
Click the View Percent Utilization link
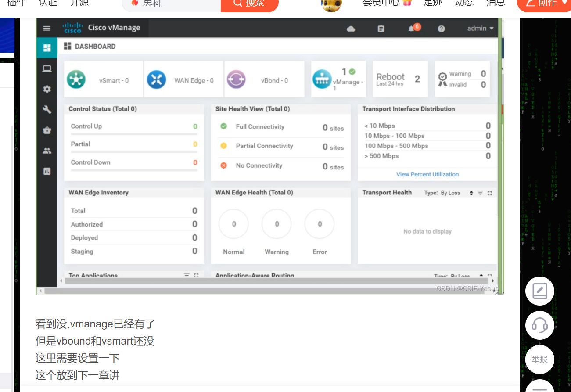(427, 174)
